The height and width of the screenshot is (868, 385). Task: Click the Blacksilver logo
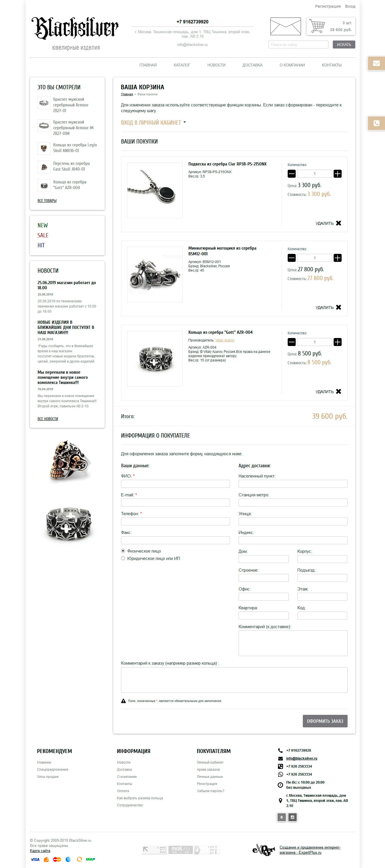(x=75, y=28)
